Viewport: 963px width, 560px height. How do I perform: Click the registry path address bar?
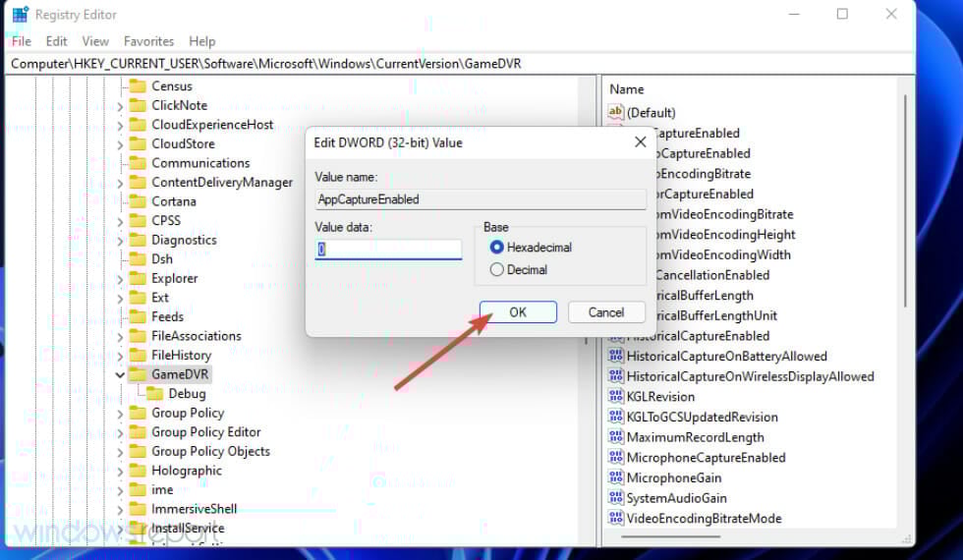point(461,63)
